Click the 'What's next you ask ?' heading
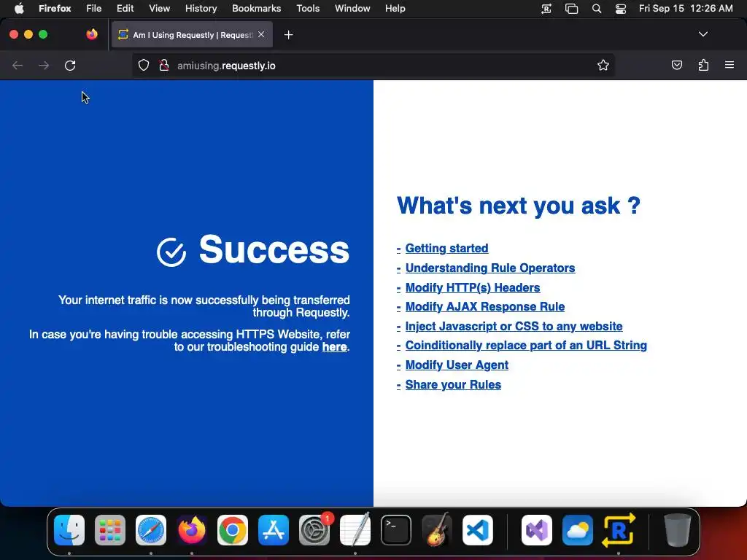The image size is (747, 560). coord(519,206)
